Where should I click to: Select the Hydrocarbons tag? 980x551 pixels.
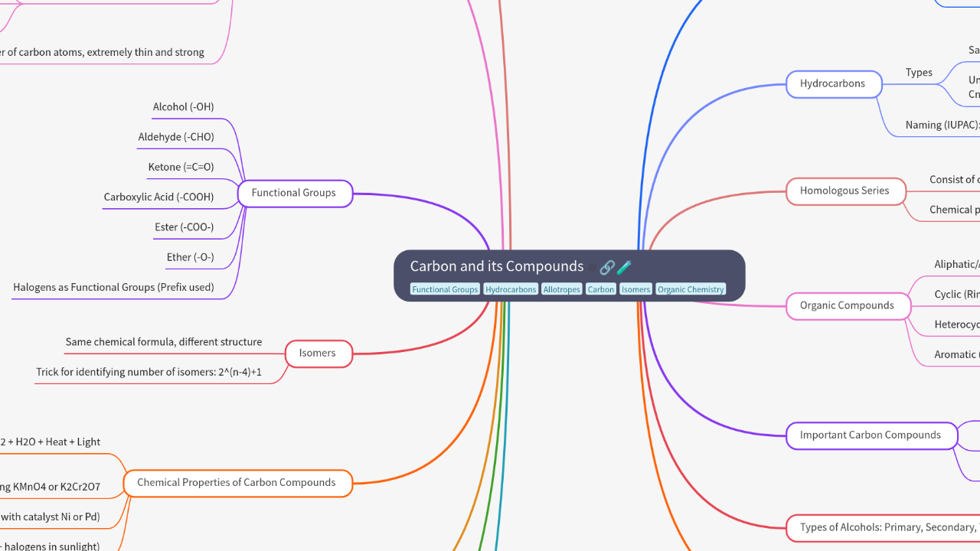point(511,289)
